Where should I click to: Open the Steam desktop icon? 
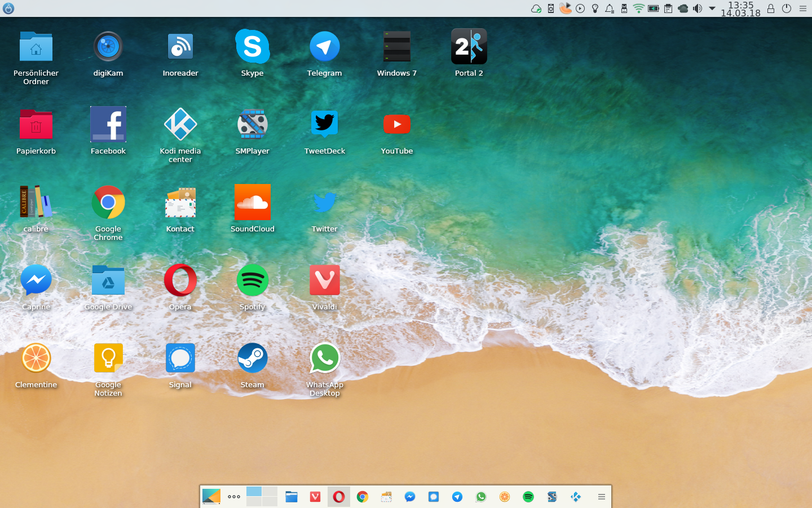(x=253, y=358)
